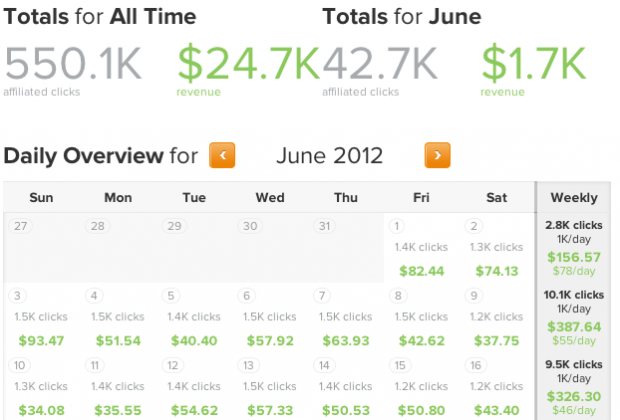The image size is (620, 420).
Task: Go to previous month with left arrow
Action: click(x=222, y=155)
